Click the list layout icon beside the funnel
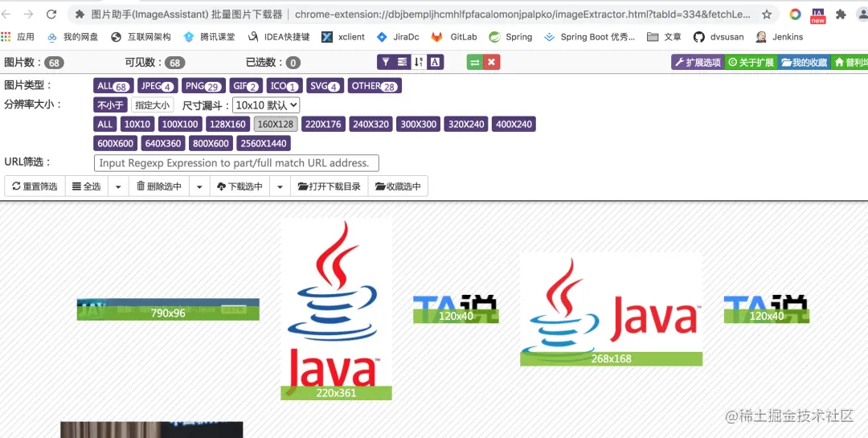868x438 pixels. coord(403,62)
